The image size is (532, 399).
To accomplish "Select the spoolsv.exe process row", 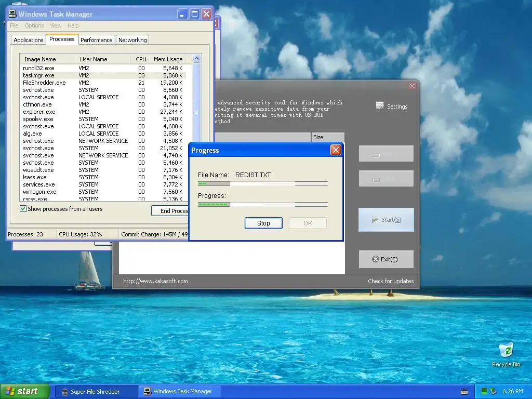I will coord(103,119).
